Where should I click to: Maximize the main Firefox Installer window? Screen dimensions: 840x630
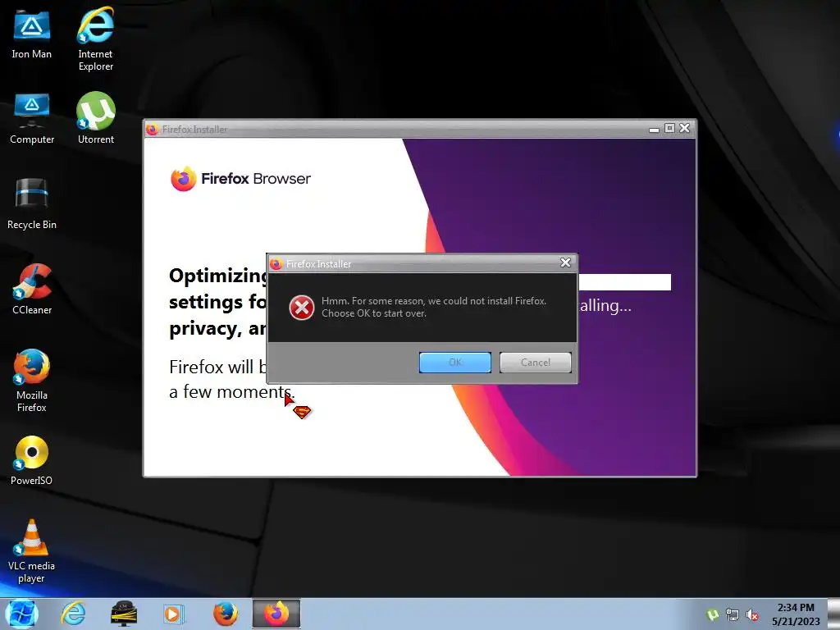click(669, 128)
